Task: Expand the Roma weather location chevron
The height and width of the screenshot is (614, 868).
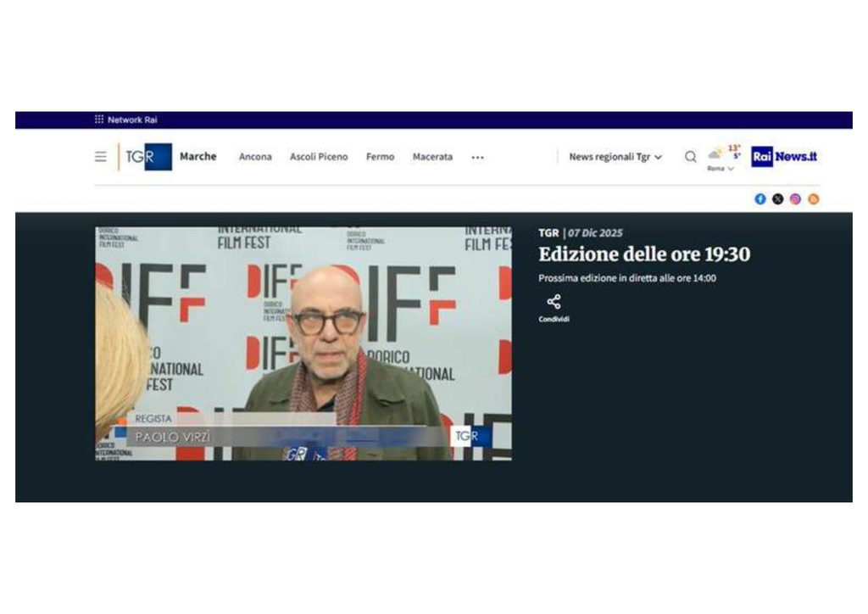Action: pyautogui.click(x=731, y=169)
